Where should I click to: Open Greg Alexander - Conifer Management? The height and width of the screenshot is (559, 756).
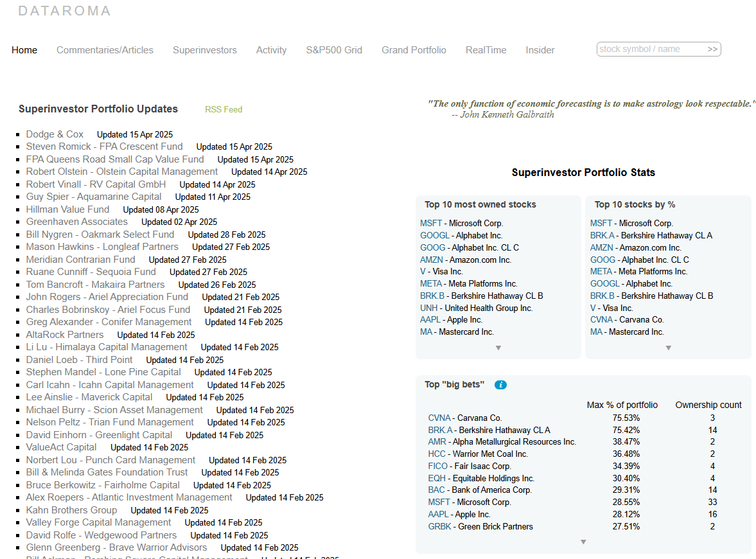[109, 322]
